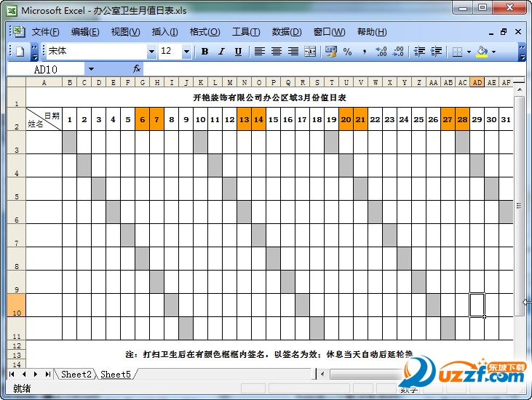This screenshot has height=400, width=532.
Task: Align text left
Action: (x=260, y=52)
